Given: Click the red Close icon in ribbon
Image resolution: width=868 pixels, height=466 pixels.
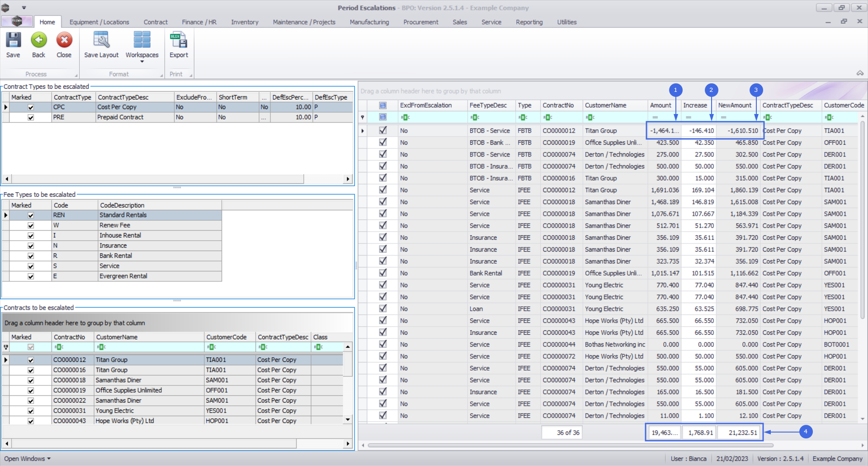Looking at the screenshot, I should [x=64, y=41].
